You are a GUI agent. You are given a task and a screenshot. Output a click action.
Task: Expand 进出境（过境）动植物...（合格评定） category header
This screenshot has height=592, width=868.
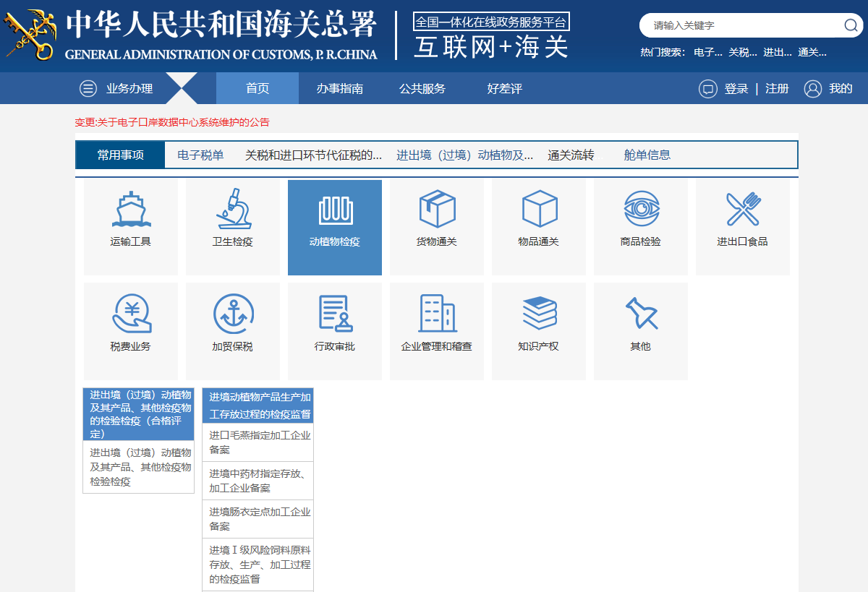(x=139, y=414)
